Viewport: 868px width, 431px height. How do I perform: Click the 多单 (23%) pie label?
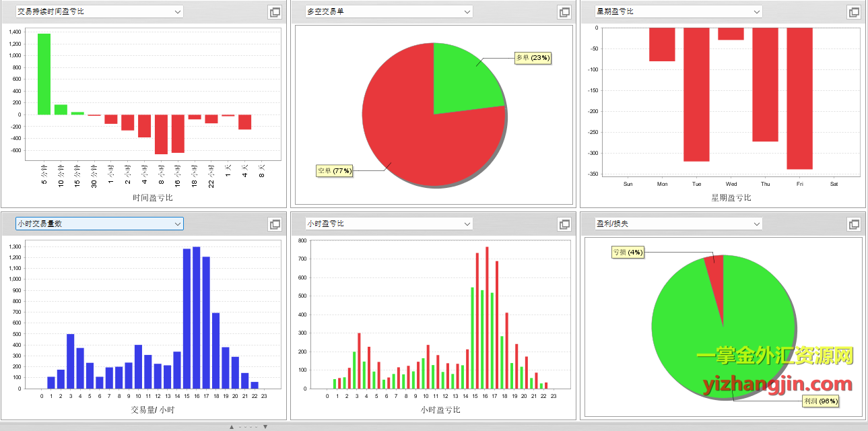point(532,58)
